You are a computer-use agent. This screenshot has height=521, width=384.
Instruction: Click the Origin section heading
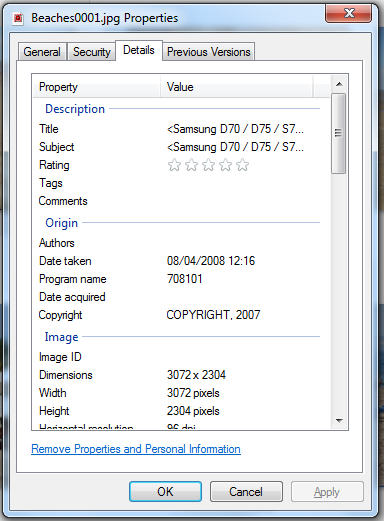click(x=62, y=223)
